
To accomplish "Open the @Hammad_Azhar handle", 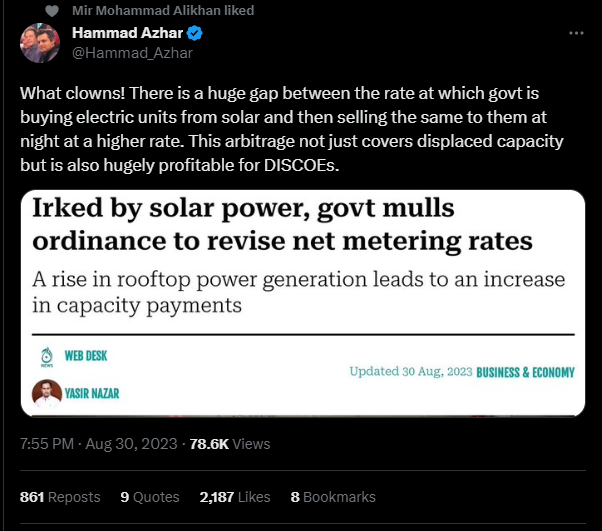I will (x=132, y=53).
